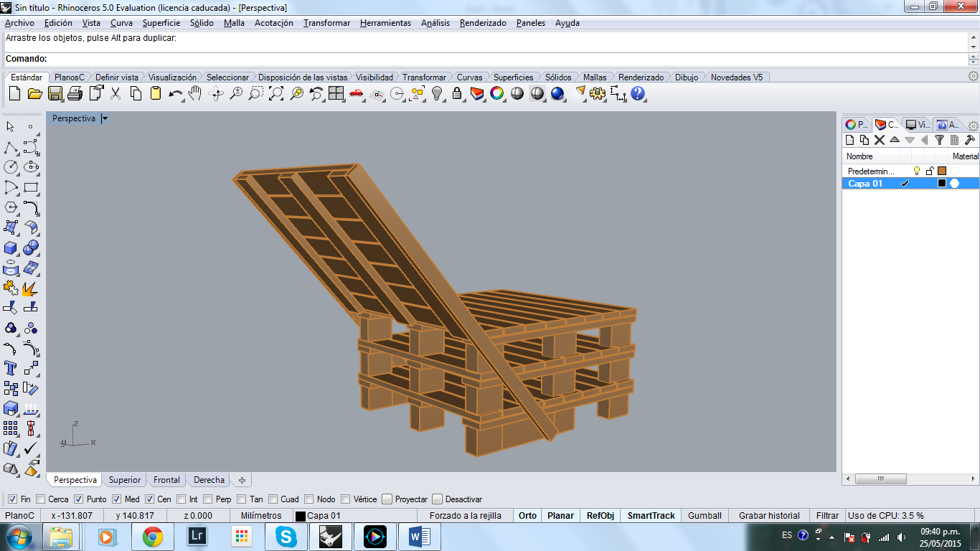Toggle RefObj in status bar
The image size is (980, 551).
coord(600,515)
